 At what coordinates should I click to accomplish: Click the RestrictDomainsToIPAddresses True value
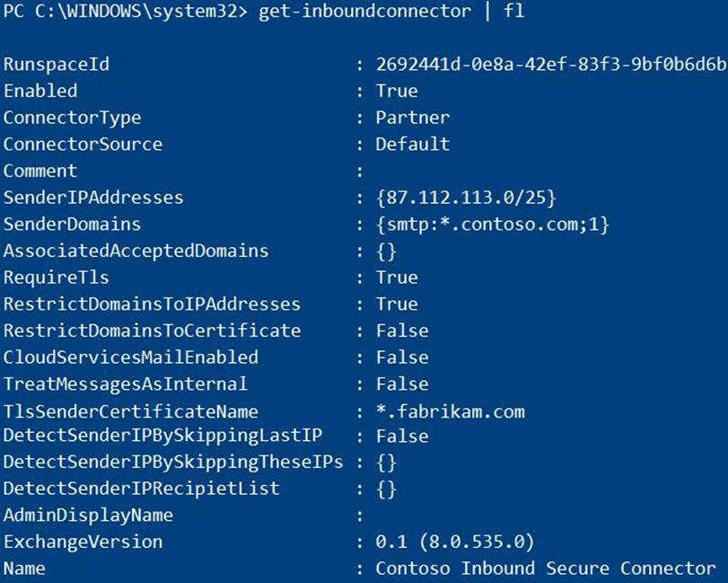397,304
